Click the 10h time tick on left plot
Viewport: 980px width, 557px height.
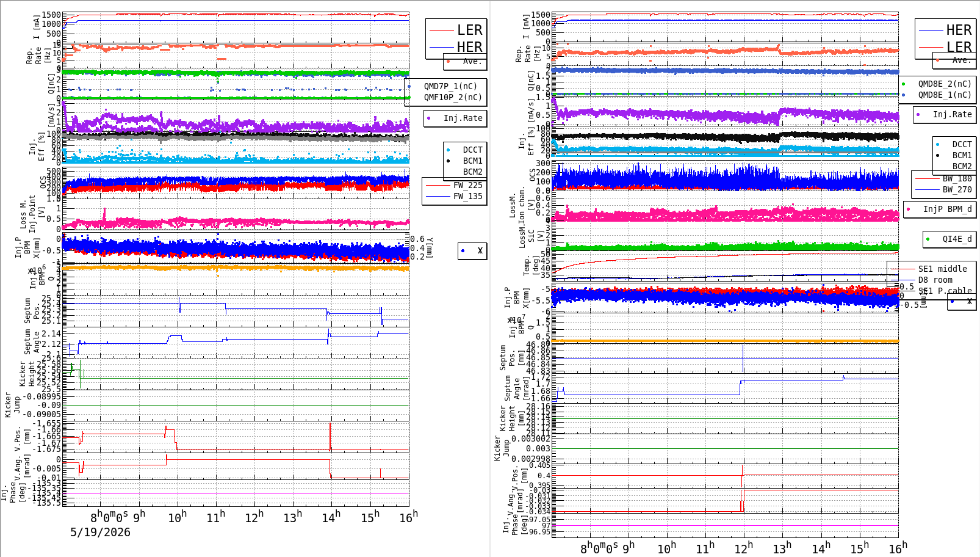178,517
